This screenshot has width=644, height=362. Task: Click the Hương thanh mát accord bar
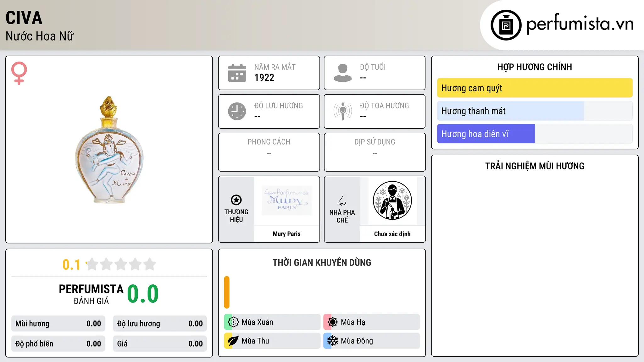coord(535,111)
